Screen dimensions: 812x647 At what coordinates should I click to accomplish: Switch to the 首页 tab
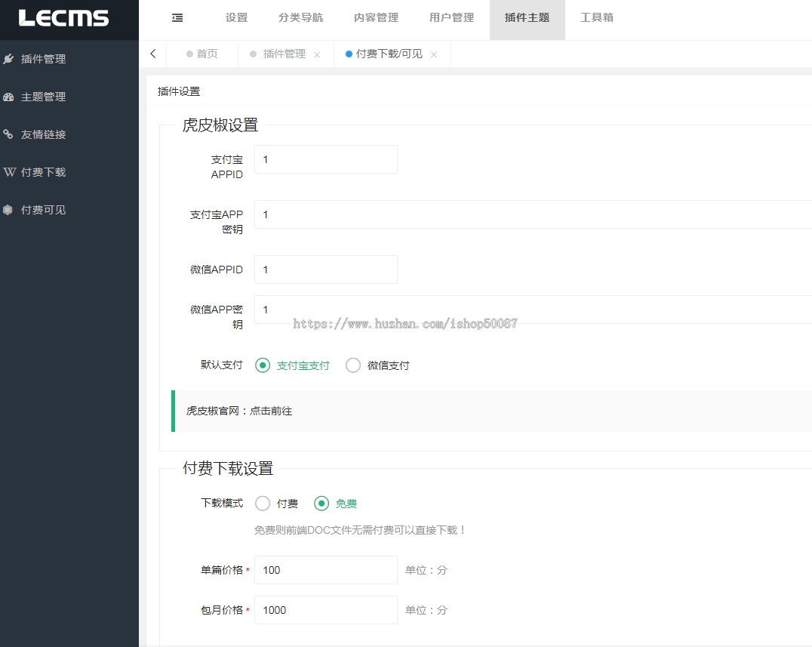click(x=202, y=54)
